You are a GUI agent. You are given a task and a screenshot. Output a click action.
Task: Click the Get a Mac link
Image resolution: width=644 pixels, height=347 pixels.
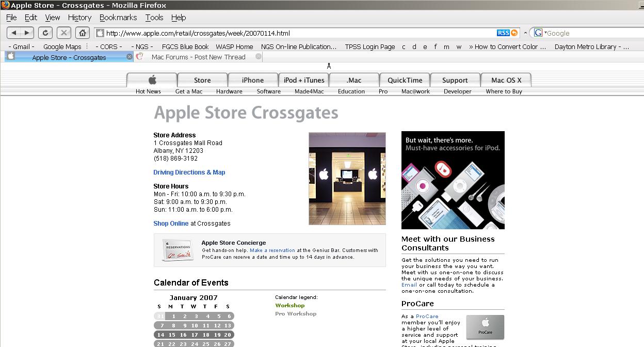point(189,91)
